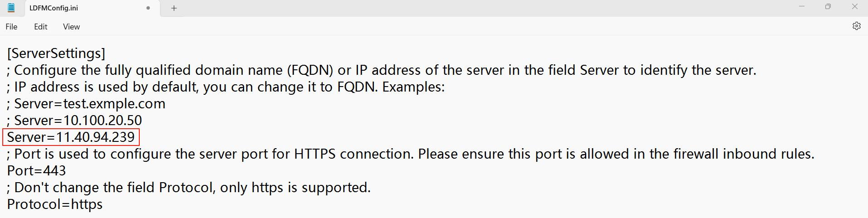This screenshot has height=218, width=868.
Task: Open the View menu
Action: tap(71, 27)
